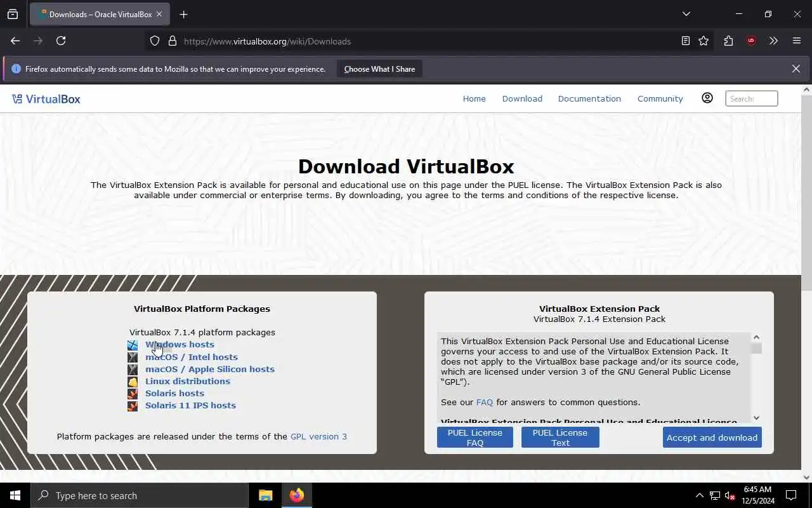The height and width of the screenshot is (508, 812).
Task: Open the Windows Start menu
Action: [15, 495]
